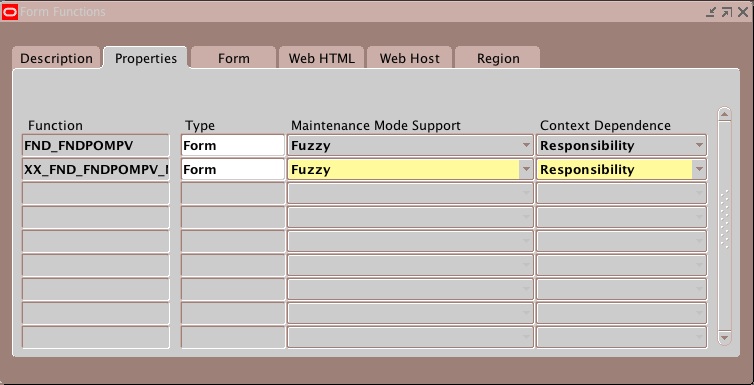This screenshot has height=385, width=754.
Task: Click the scrollbar up arrow
Action: (x=724, y=114)
